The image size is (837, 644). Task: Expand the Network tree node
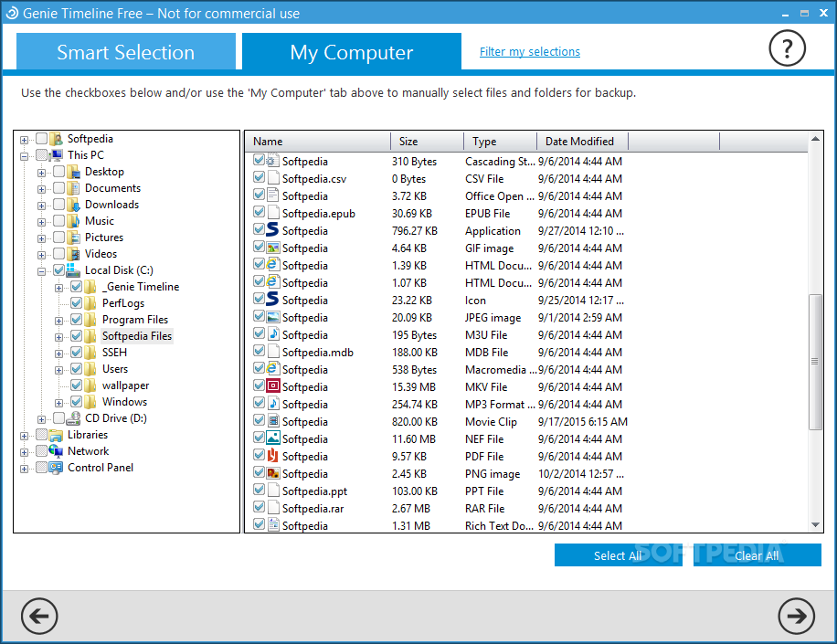[x=24, y=452]
